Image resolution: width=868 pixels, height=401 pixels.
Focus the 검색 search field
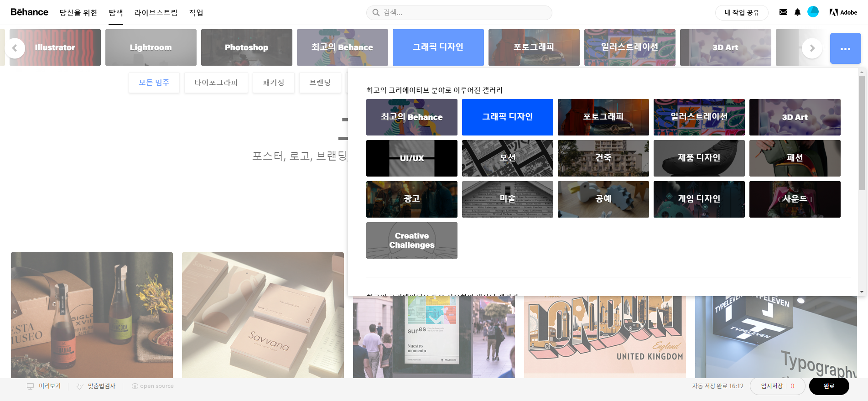point(459,13)
